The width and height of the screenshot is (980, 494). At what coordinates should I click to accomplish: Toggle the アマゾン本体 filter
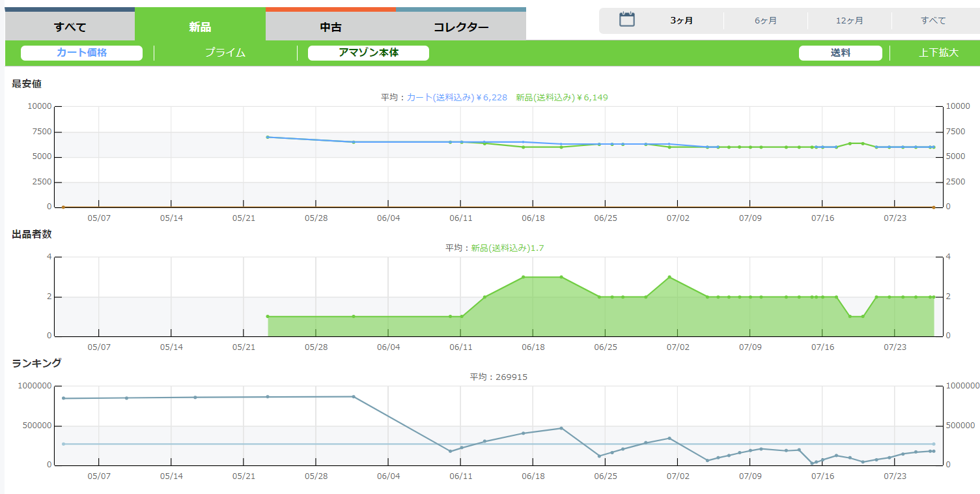(368, 53)
